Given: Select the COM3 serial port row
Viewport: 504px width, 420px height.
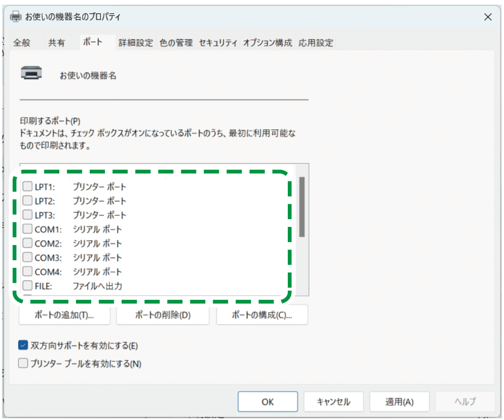Looking at the screenshot, I should pyautogui.click(x=97, y=258).
